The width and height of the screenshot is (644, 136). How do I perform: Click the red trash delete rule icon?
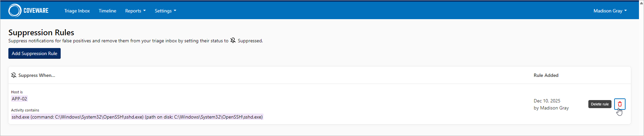(620, 104)
